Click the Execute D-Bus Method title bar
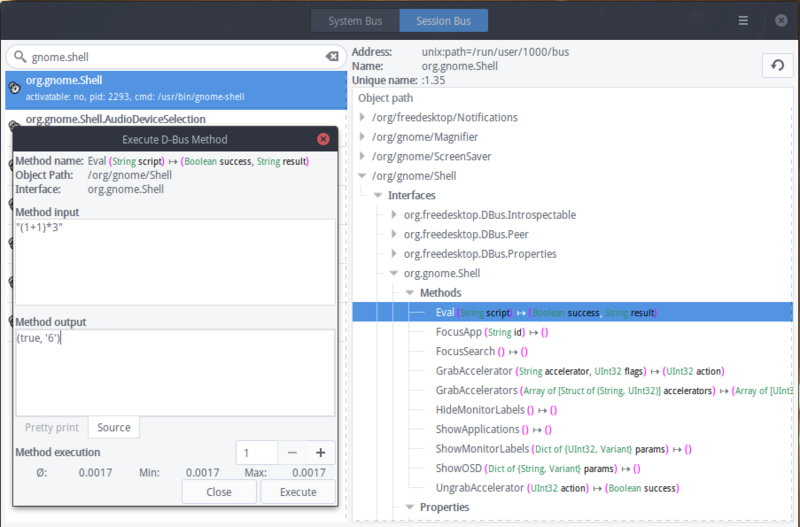 pyautogui.click(x=174, y=139)
